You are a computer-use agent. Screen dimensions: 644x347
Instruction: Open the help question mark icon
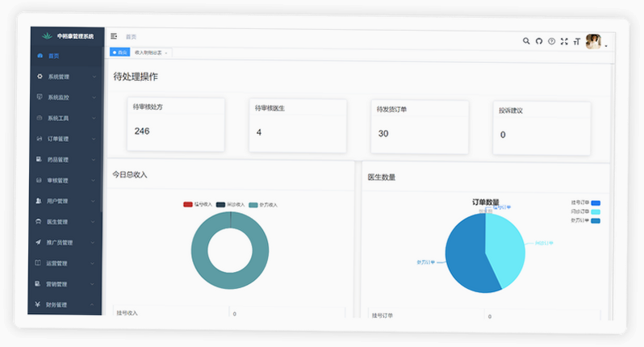tap(551, 41)
